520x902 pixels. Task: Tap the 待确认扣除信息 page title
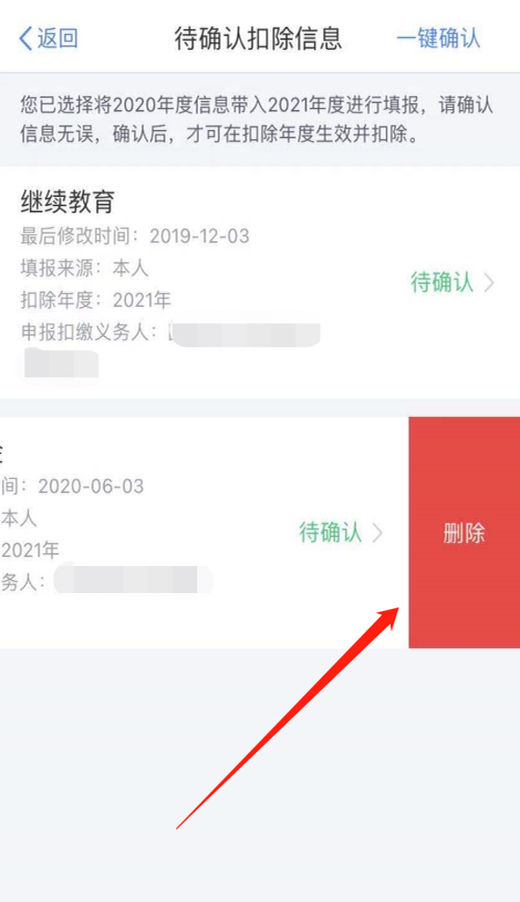[258, 38]
